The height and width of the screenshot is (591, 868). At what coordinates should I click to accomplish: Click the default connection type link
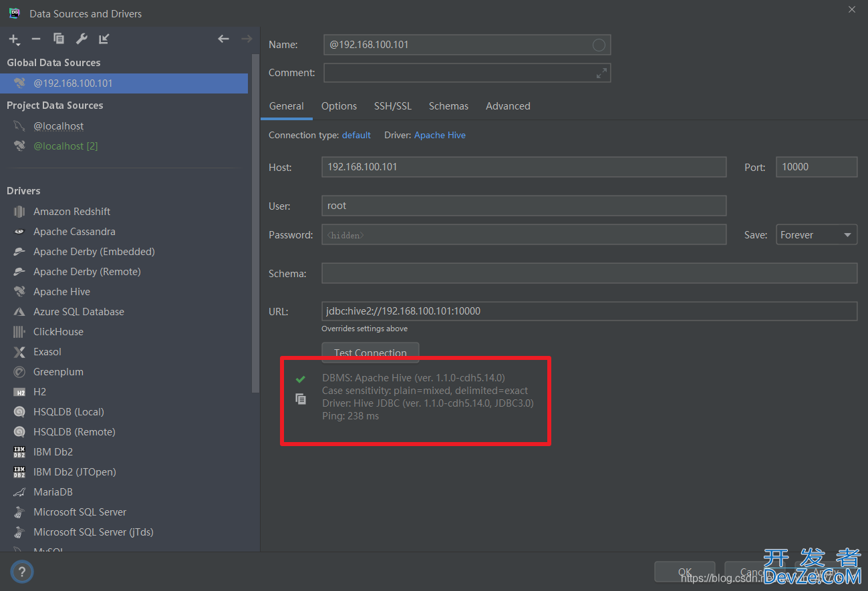[x=356, y=135]
